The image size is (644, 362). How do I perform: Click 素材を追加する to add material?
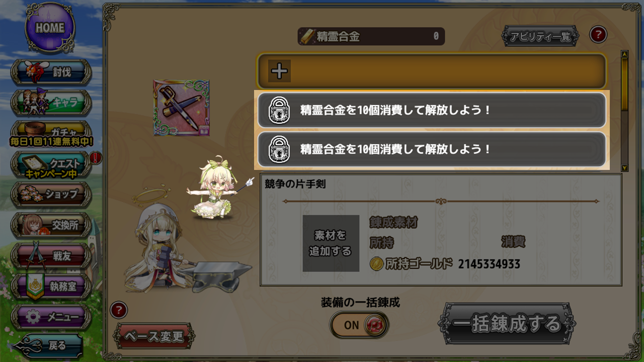(331, 243)
